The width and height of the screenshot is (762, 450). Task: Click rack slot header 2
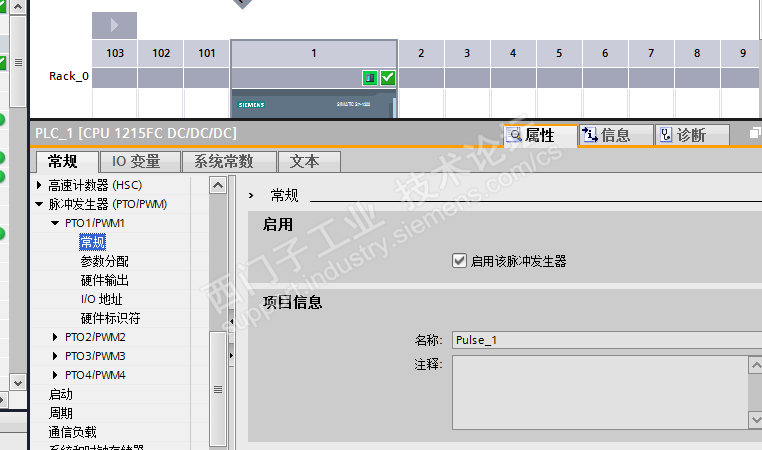(421, 53)
